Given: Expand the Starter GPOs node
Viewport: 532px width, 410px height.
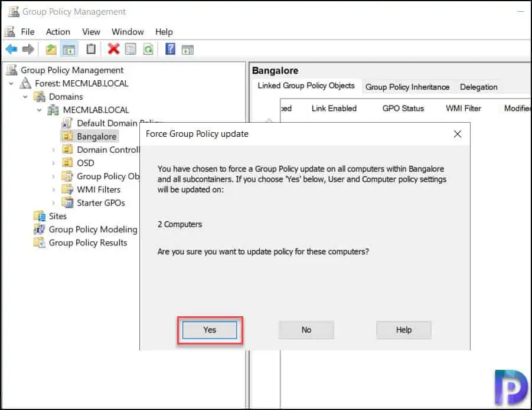Looking at the screenshot, I should [x=53, y=202].
